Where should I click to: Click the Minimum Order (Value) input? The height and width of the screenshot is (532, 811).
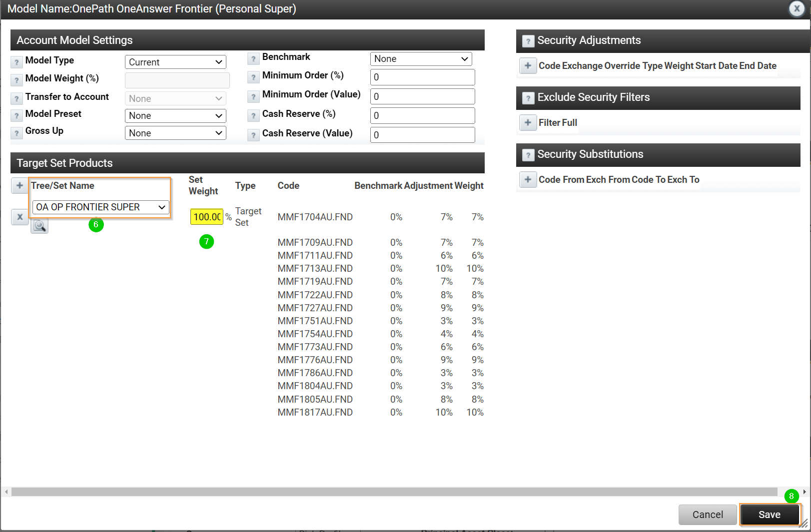422,96
